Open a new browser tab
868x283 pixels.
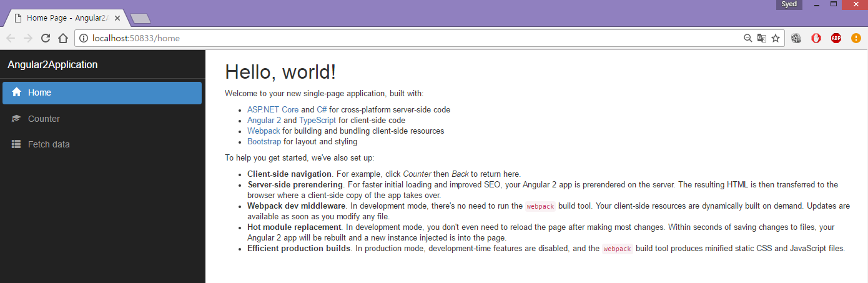click(140, 19)
